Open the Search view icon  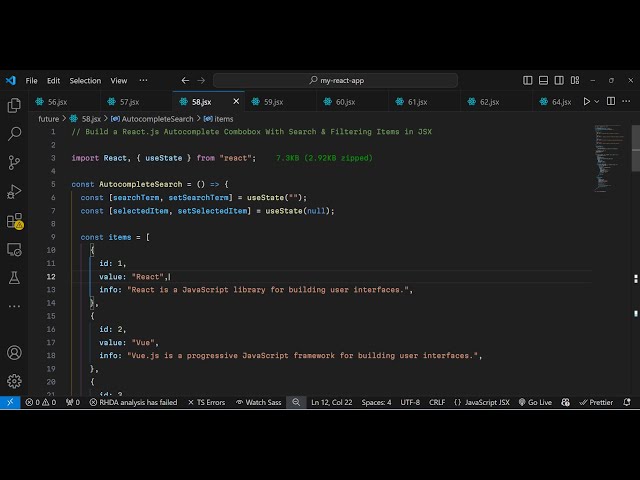coord(14,134)
